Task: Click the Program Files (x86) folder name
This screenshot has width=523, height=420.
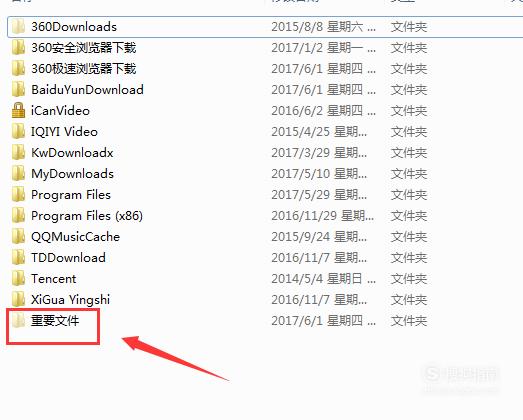Action: tap(87, 216)
